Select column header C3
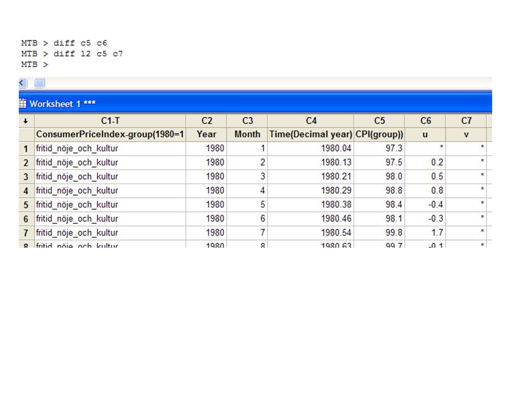The width and height of the screenshot is (532, 399). pyautogui.click(x=247, y=121)
